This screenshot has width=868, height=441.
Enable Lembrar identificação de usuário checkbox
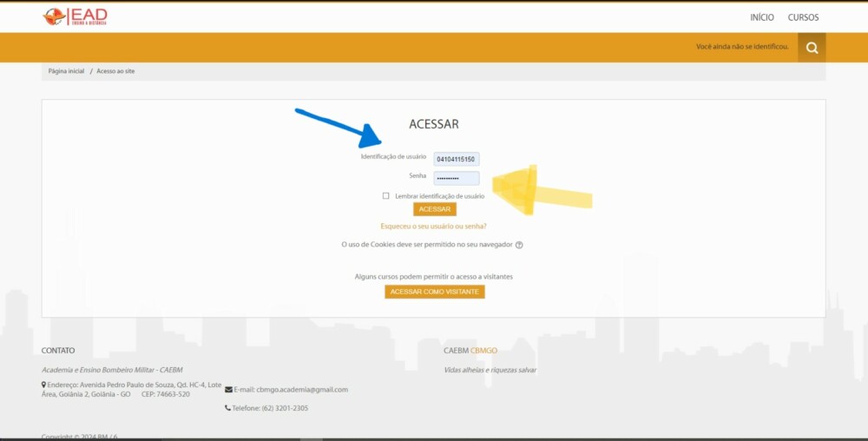pos(385,196)
